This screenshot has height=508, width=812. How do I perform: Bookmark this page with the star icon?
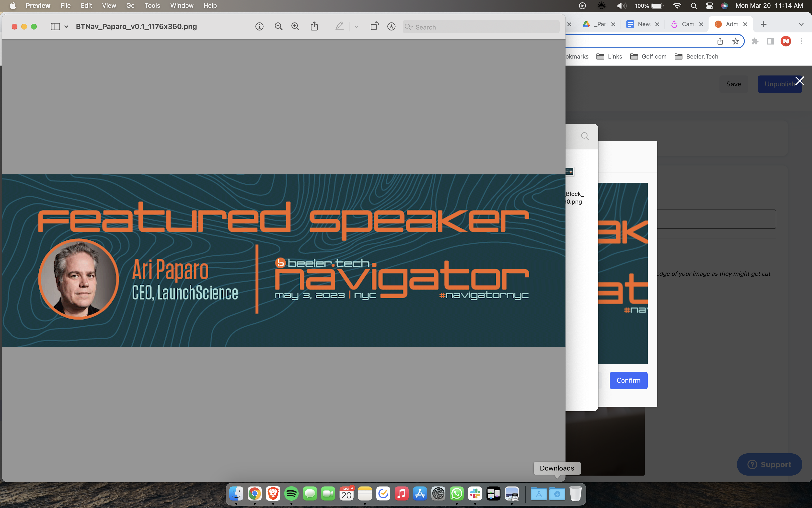(x=735, y=41)
